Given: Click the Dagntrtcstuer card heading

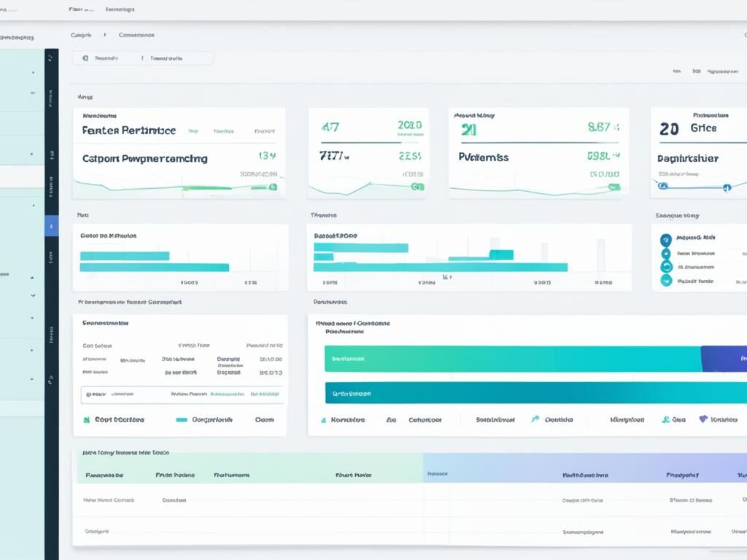Looking at the screenshot, I should click(x=687, y=157).
